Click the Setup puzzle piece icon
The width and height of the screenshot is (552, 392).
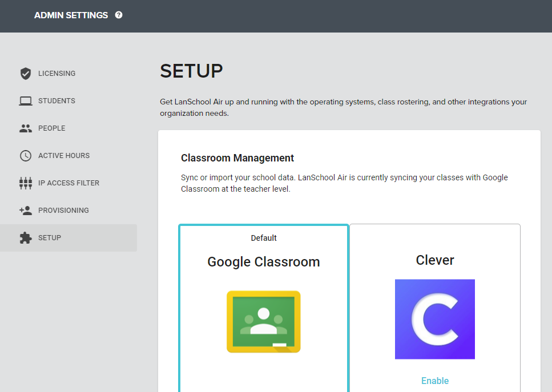coord(25,238)
